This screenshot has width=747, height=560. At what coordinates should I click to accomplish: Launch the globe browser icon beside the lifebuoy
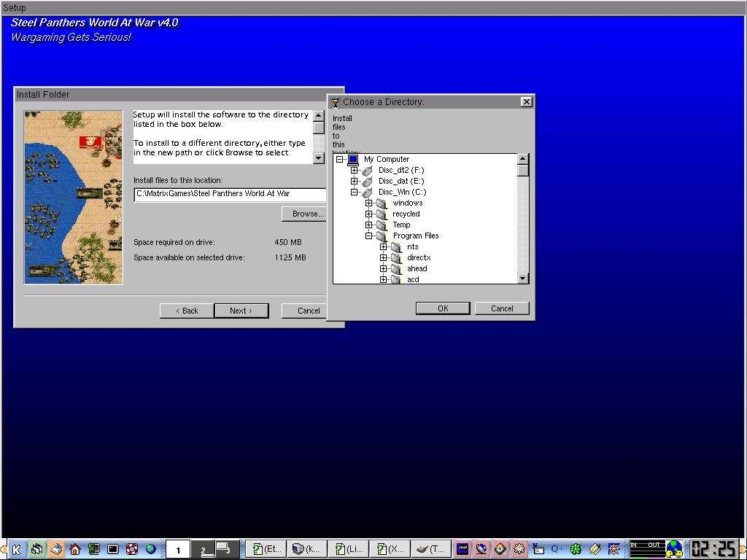tap(151, 550)
